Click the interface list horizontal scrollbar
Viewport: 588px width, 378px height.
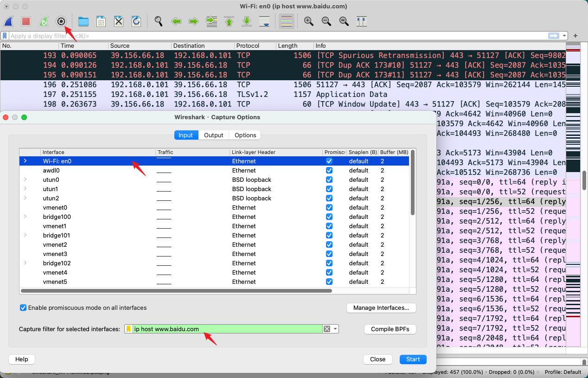point(176,291)
